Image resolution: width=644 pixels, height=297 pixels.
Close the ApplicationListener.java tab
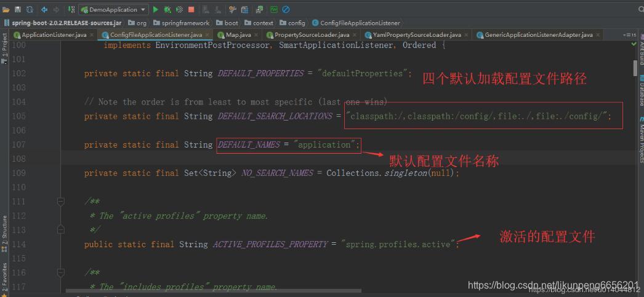click(92, 35)
